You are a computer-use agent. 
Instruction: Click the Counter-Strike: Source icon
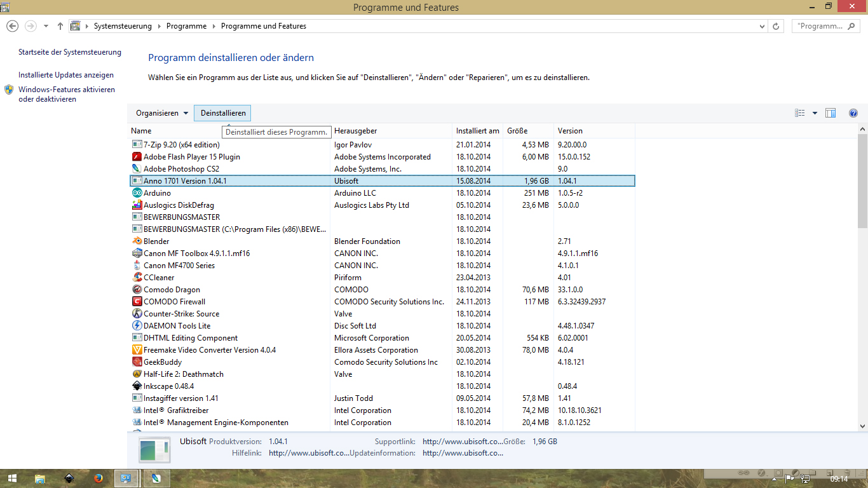click(x=137, y=314)
